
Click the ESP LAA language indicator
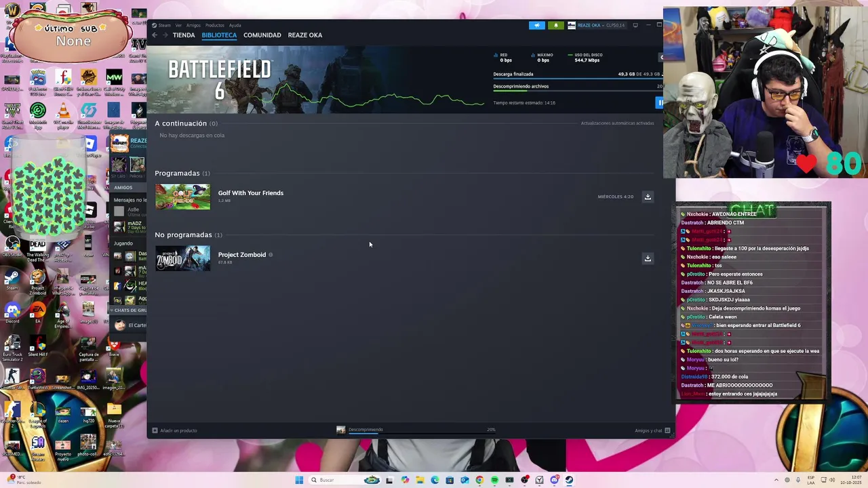click(812, 480)
